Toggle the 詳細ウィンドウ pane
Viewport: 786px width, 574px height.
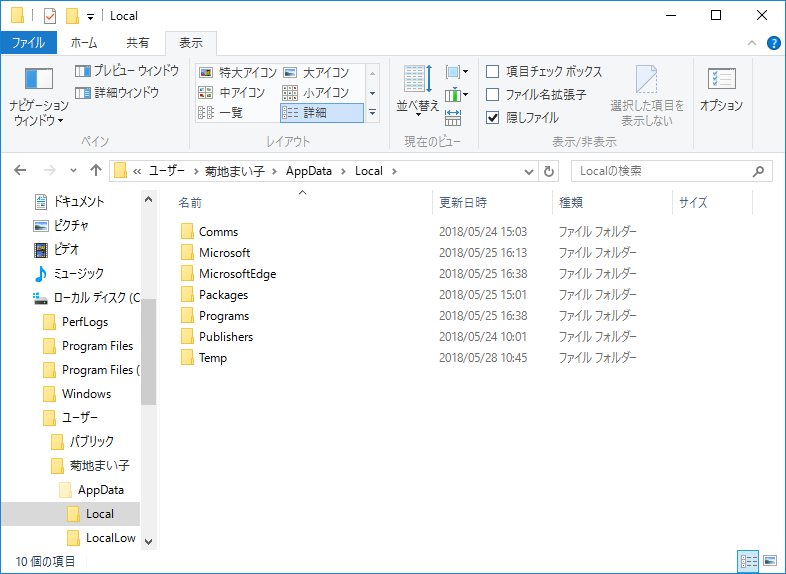click(117, 92)
